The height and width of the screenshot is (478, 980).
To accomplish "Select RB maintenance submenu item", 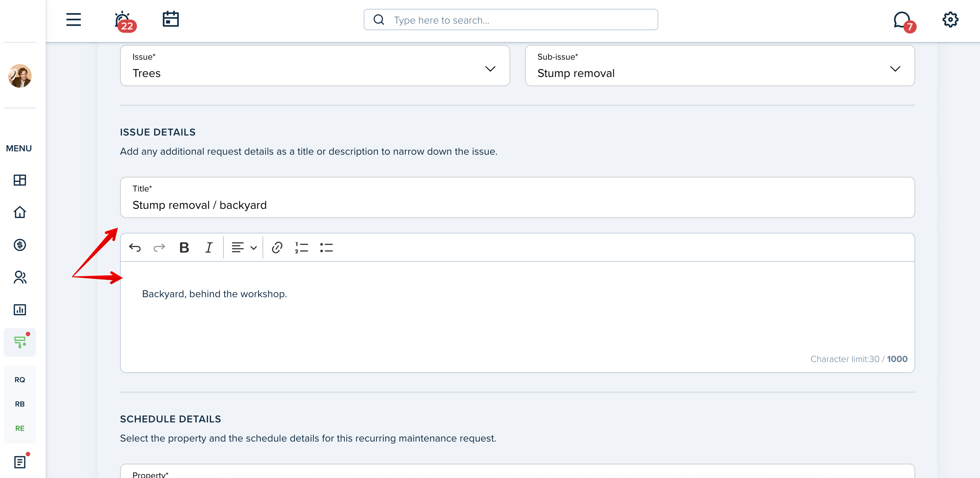I will click(x=20, y=404).
